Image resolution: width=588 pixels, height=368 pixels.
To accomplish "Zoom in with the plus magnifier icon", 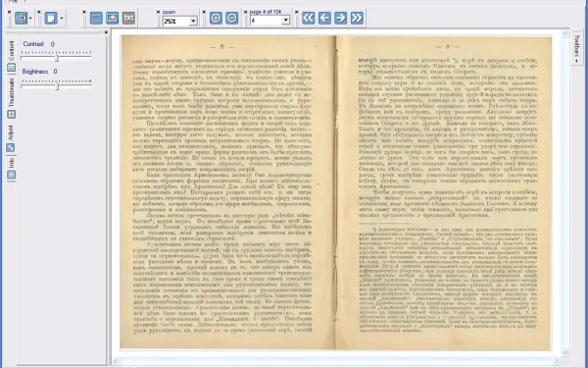I will pos(216,18).
